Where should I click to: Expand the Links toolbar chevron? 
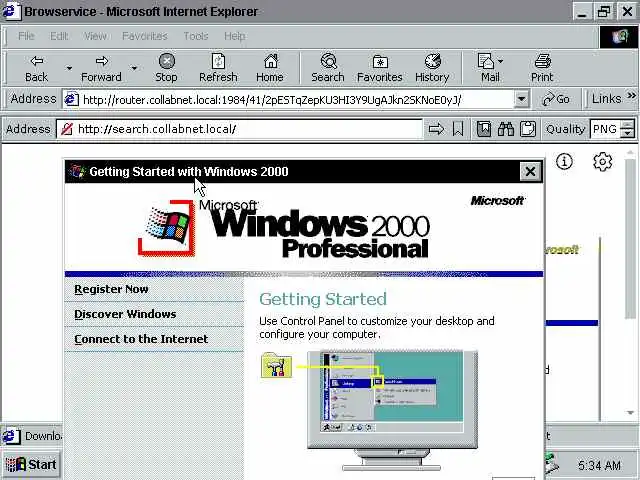click(x=631, y=96)
